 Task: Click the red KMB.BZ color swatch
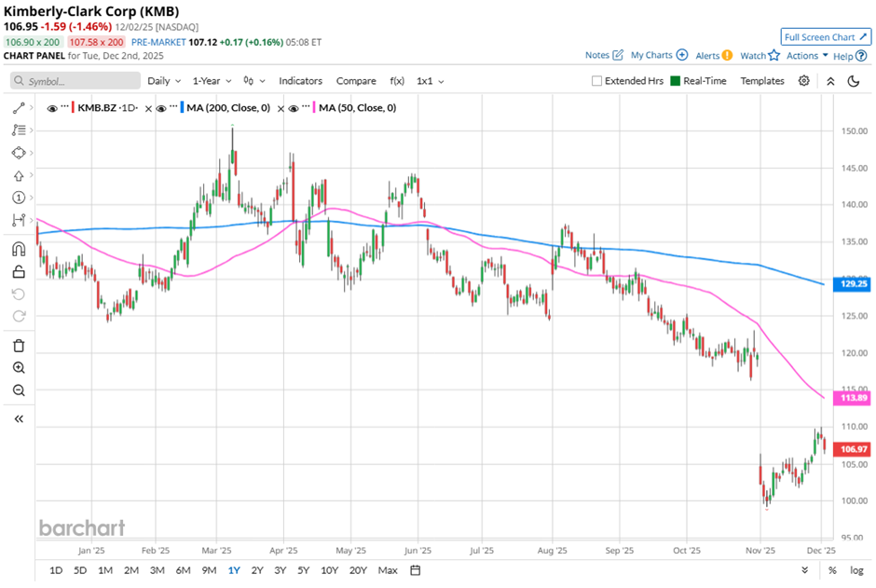pyautogui.click(x=74, y=108)
